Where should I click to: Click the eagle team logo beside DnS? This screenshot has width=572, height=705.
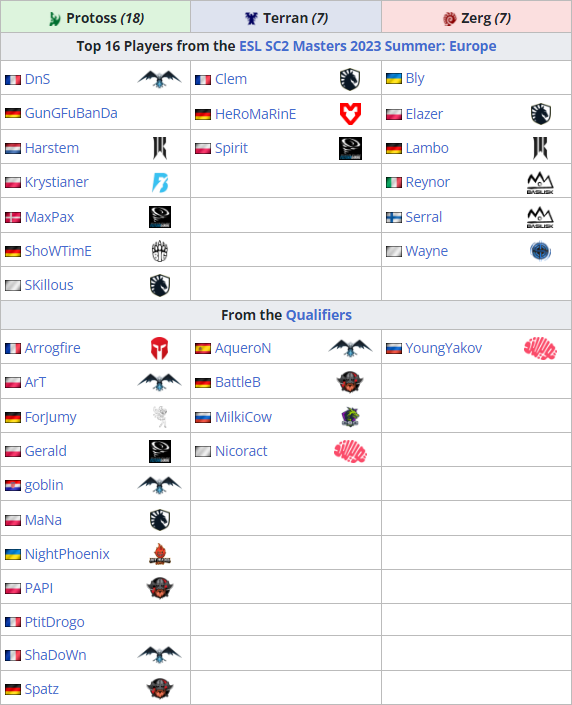(x=160, y=79)
